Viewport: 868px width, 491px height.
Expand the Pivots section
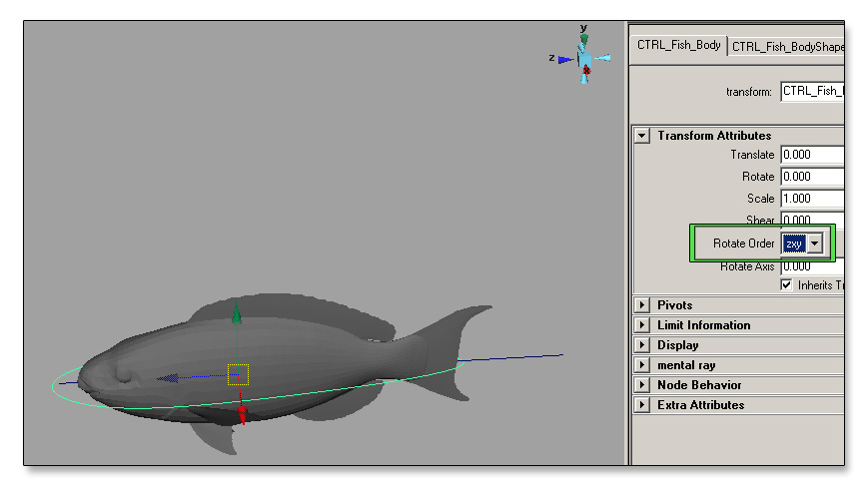point(642,305)
